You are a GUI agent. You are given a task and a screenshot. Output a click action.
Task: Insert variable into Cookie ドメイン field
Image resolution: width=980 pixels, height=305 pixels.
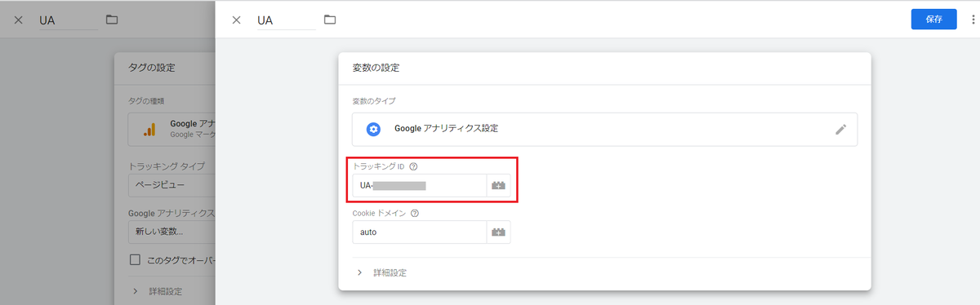point(498,232)
